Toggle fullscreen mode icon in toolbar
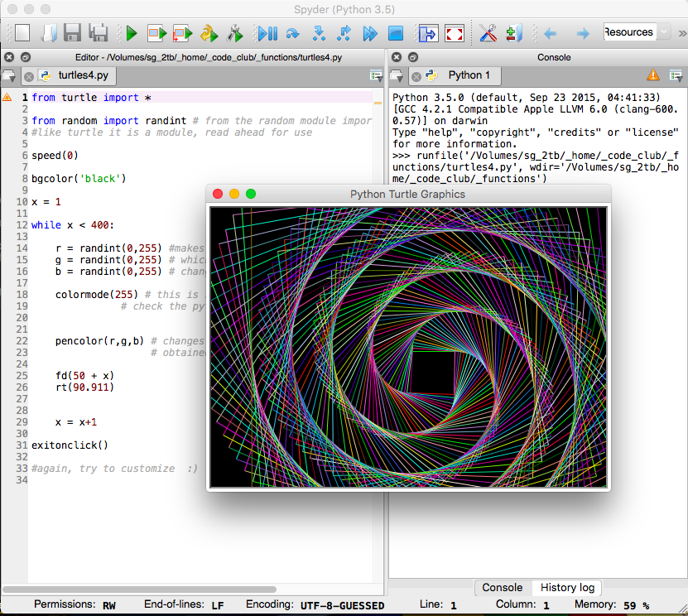Image resolution: width=688 pixels, height=616 pixels. pyautogui.click(x=454, y=33)
